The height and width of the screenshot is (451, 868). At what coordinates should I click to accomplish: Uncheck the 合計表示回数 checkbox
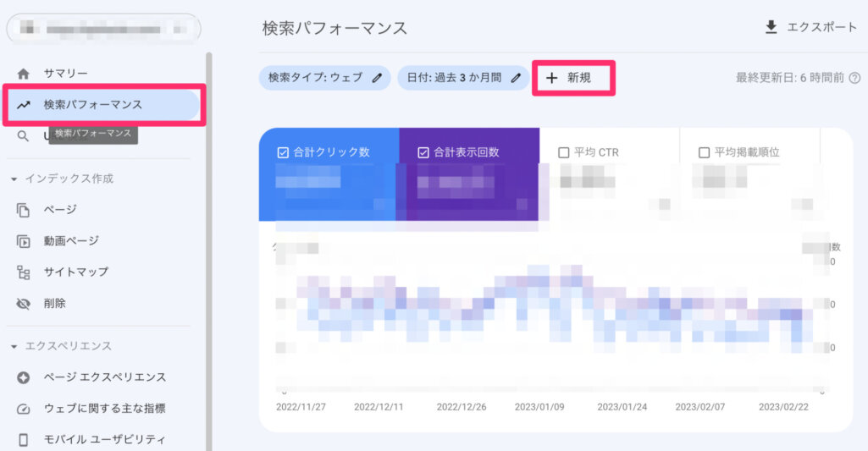(423, 153)
